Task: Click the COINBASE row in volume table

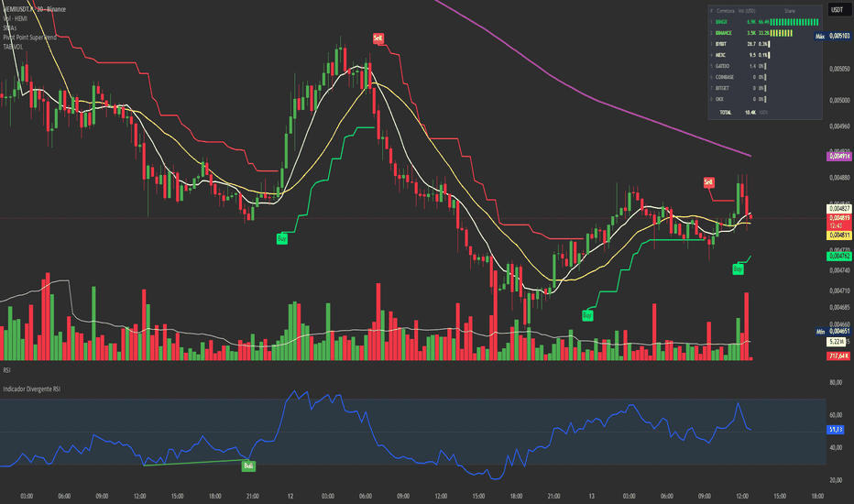Action: [x=765, y=77]
